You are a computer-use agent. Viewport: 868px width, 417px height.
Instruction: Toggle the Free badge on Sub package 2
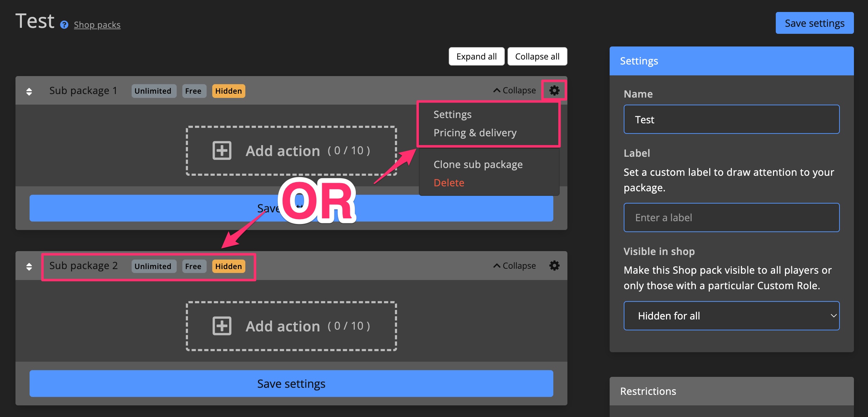point(194,266)
